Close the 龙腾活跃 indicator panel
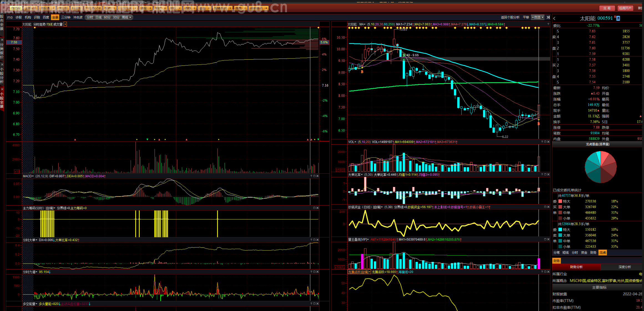 coord(548,272)
